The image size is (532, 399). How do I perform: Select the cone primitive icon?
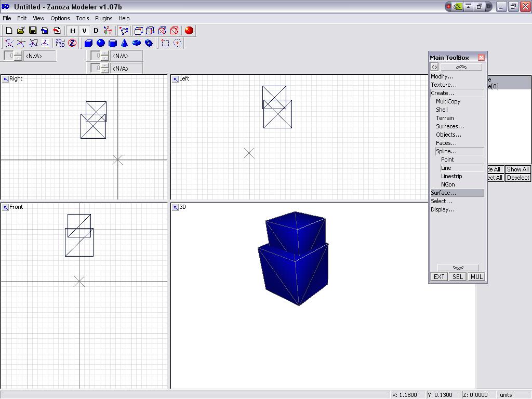(125, 43)
